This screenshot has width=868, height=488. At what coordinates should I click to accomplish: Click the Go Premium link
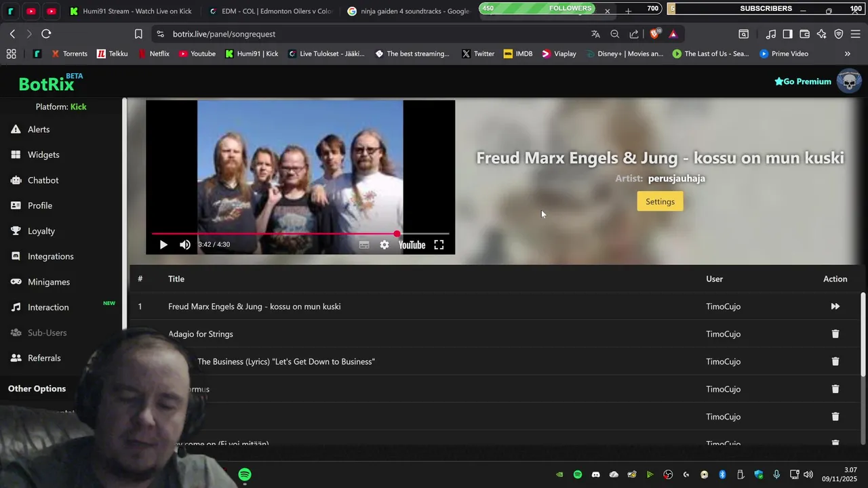point(802,81)
